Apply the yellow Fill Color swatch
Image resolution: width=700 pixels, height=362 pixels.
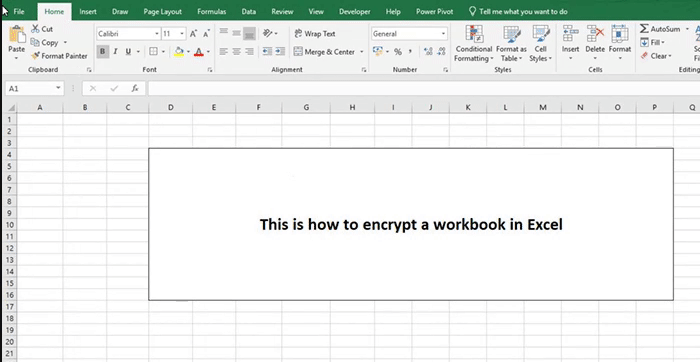(x=179, y=52)
